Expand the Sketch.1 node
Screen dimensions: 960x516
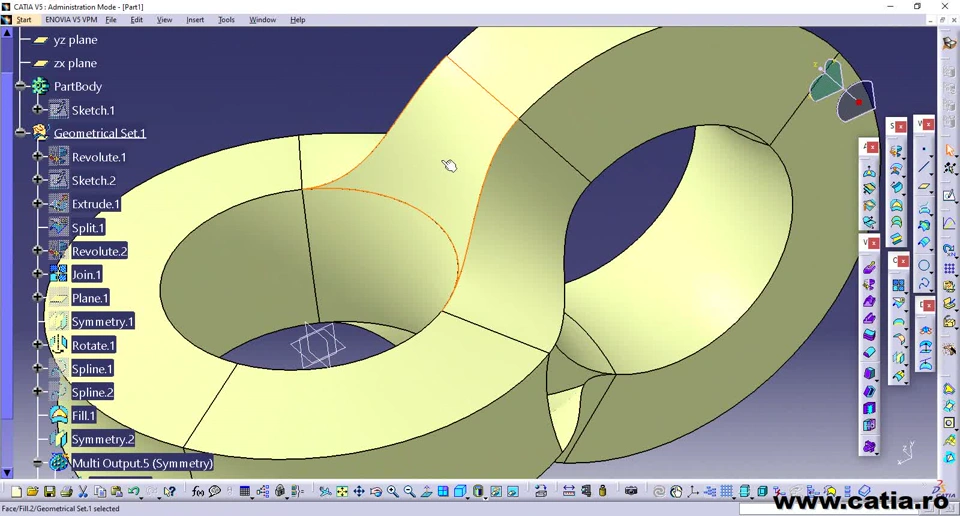(38, 110)
